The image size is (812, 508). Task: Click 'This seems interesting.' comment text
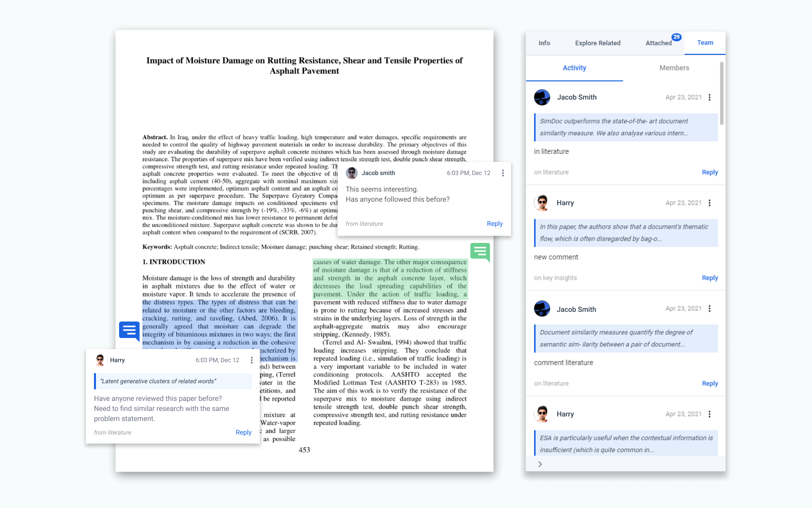pos(382,190)
